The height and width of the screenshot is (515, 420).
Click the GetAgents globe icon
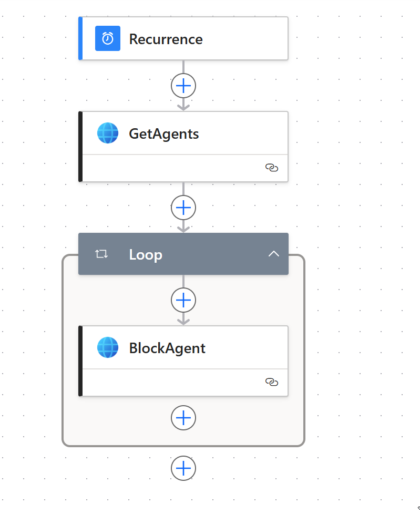(108, 133)
